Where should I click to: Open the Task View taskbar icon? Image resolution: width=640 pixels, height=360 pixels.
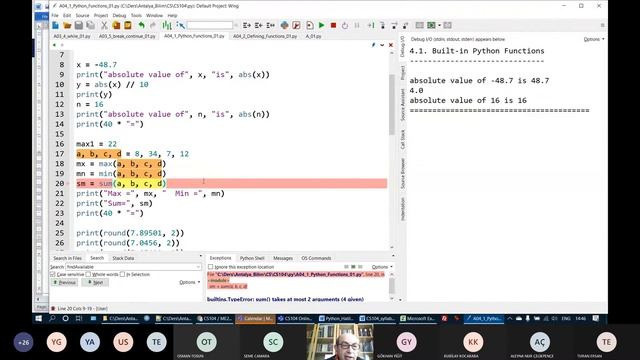pyautogui.click(x=79, y=318)
